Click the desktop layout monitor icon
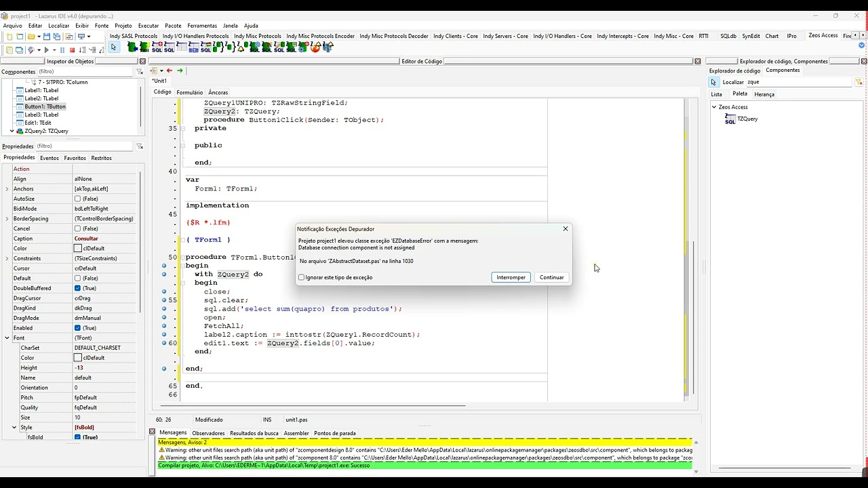 tap(81, 37)
